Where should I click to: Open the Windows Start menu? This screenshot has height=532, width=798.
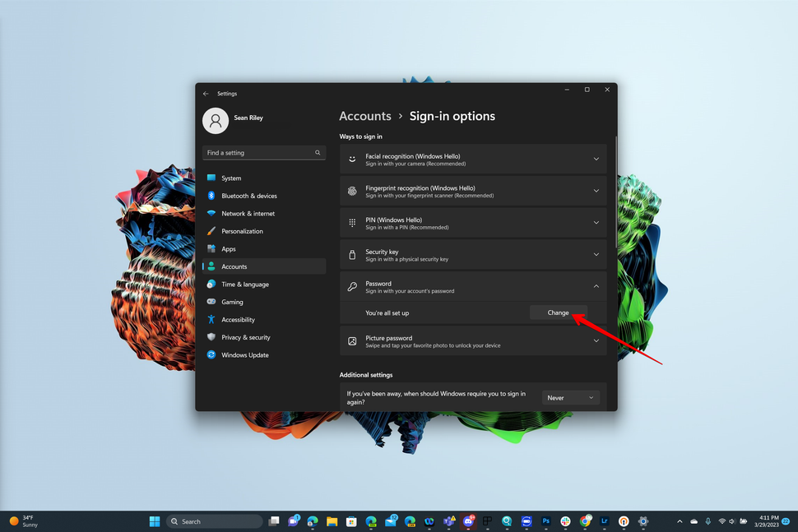click(x=155, y=520)
